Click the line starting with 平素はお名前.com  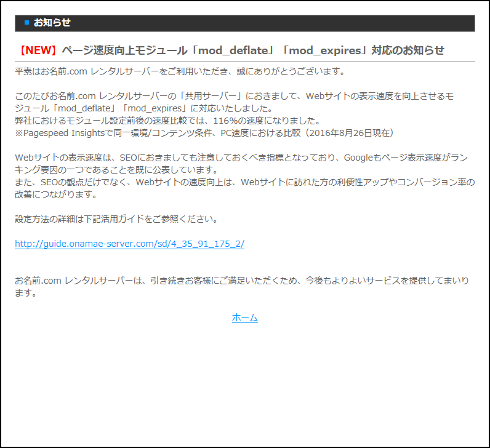click(180, 71)
